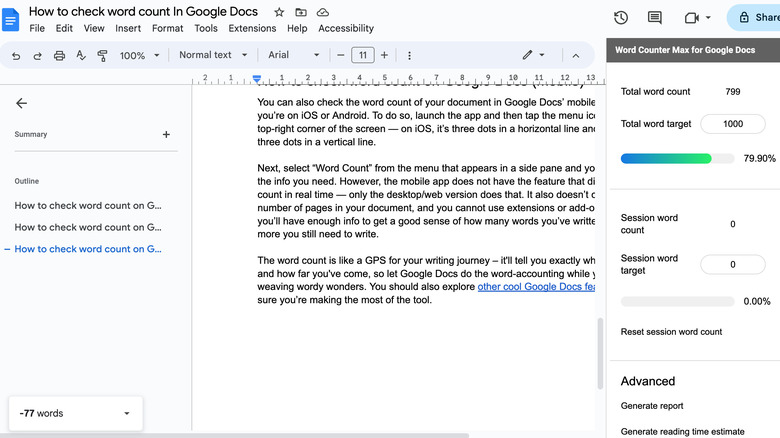
Task: Click Generate report
Action: (652, 406)
